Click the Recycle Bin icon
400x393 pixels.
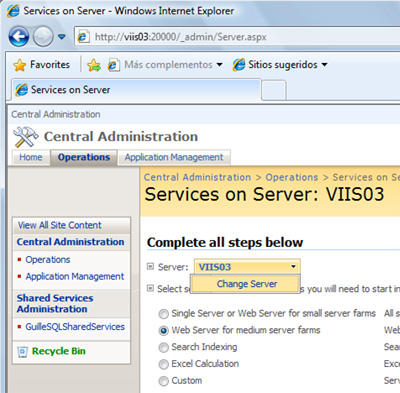point(22,352)
